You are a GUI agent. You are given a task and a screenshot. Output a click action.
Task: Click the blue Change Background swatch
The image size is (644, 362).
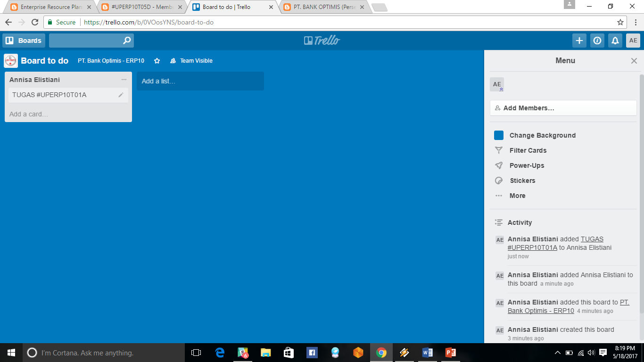499,135
